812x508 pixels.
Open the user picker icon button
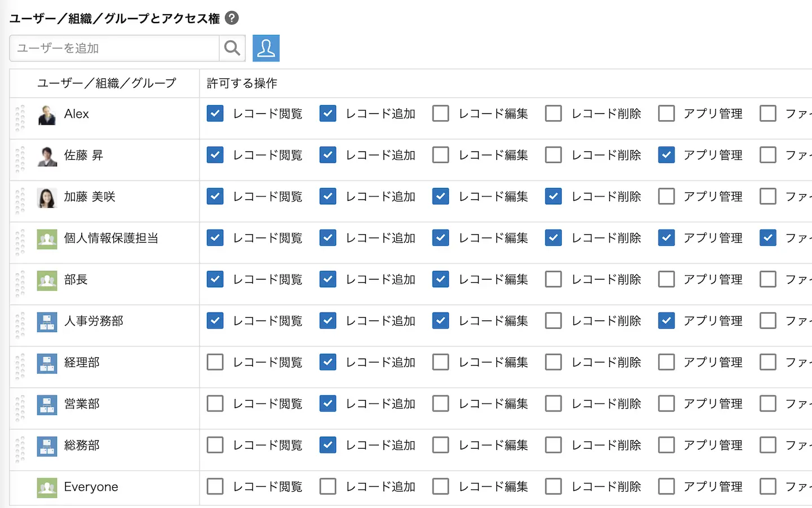tap(266, 48)
